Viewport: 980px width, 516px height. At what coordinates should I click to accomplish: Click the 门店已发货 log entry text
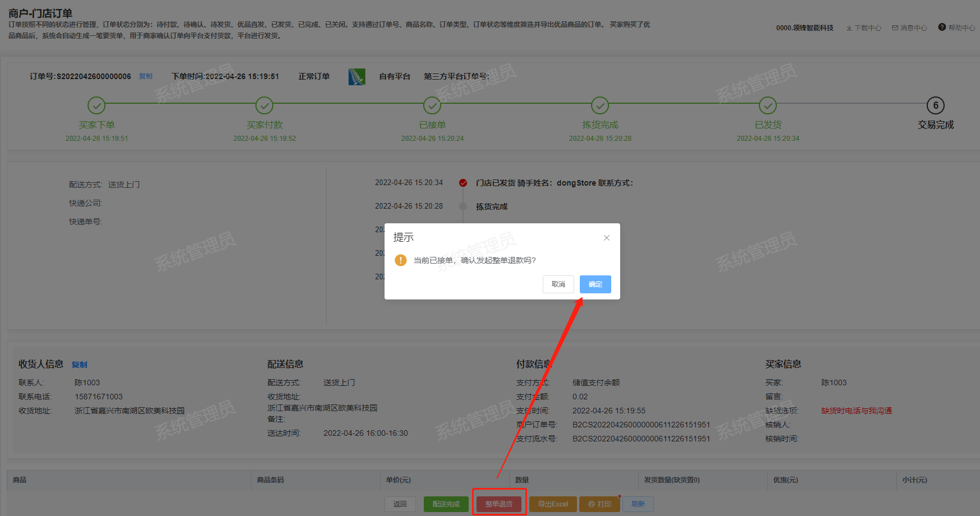555,183
